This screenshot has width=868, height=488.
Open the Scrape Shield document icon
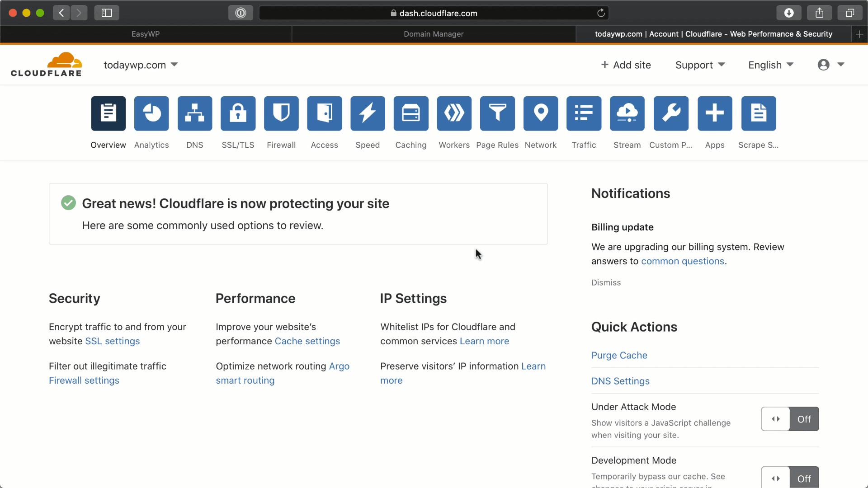(759, 113)
